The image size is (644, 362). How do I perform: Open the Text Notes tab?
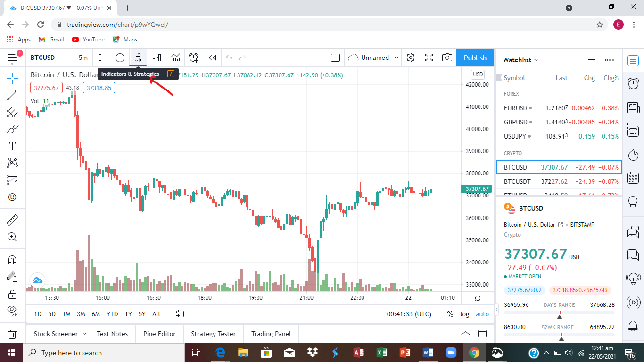(x=112, y=334)
